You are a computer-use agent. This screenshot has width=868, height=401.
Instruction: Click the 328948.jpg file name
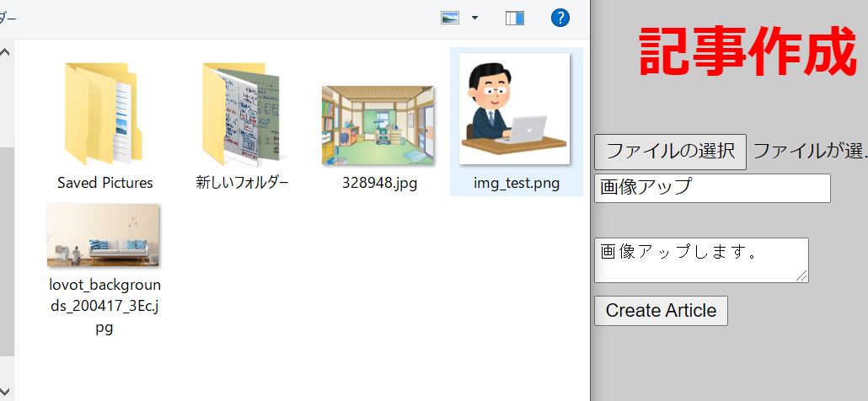[379, 183]
